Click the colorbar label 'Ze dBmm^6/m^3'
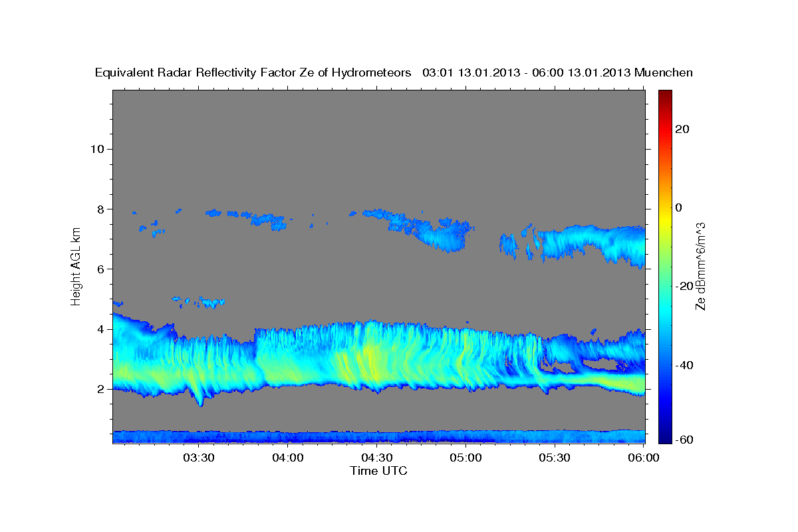This screenshot has height=532, width=798. click(700, 266)
